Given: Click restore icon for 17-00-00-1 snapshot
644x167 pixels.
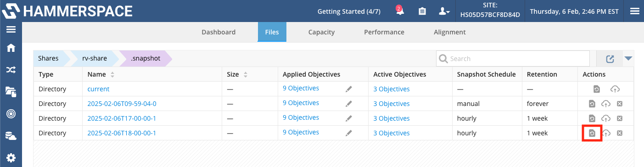Looking at the screenshot, I should point(592,118).
